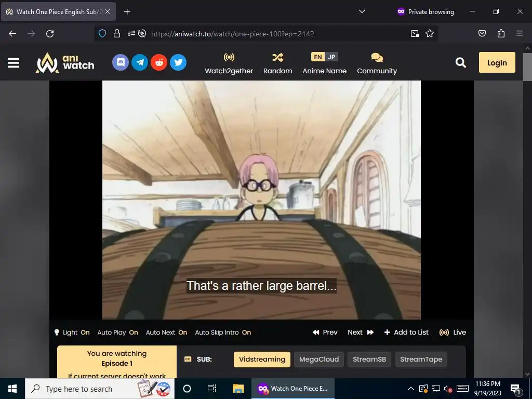The image size is (532, 399).
Task: Open the Extensions puzzle icon
Action: 501,34
